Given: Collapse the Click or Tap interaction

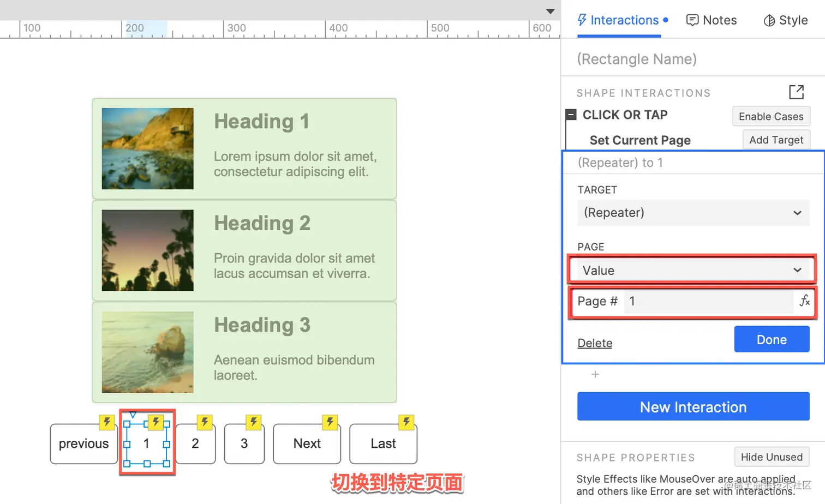Looking at the screenshot, I should [x=571, y=115].
